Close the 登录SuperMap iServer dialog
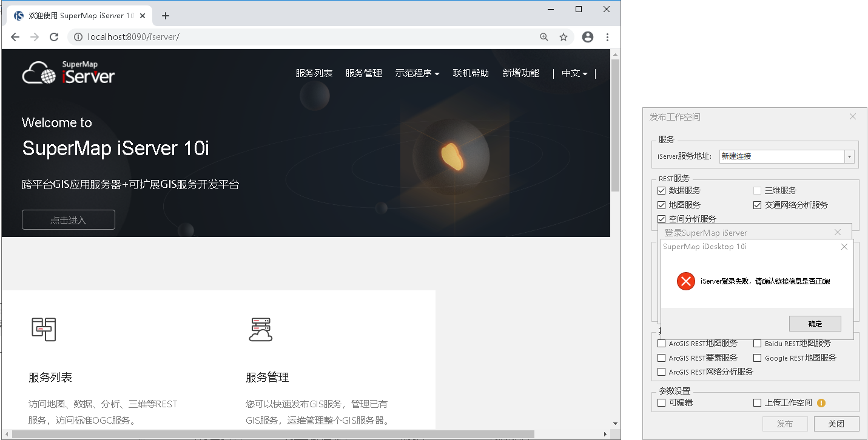The height and width of the screenshot is (440, 868). coord(838,232)
